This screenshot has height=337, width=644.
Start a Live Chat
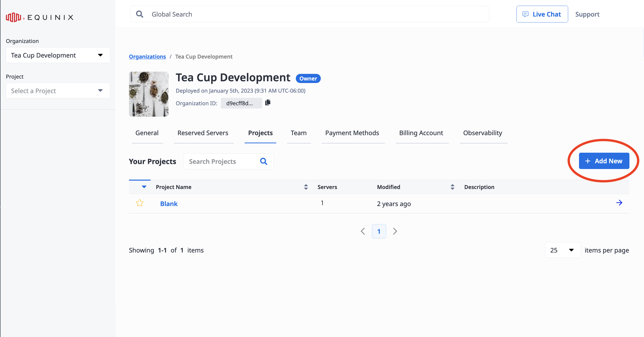point(542,14)
